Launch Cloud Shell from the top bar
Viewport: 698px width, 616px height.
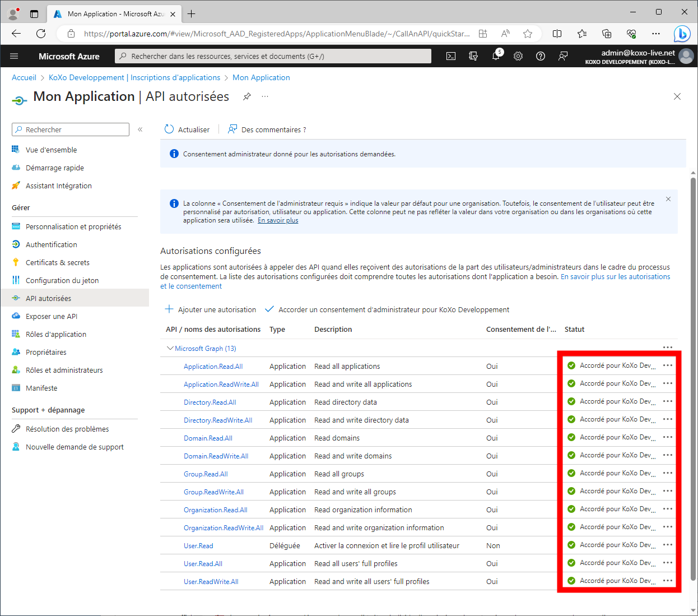point(451,56)
